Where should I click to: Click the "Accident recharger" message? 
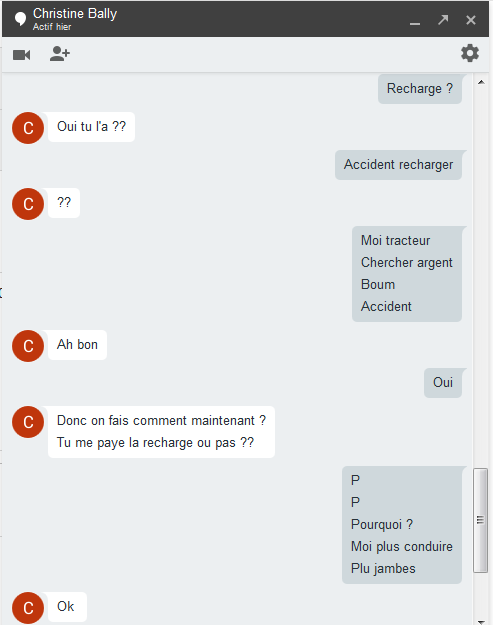coord(398,165)
